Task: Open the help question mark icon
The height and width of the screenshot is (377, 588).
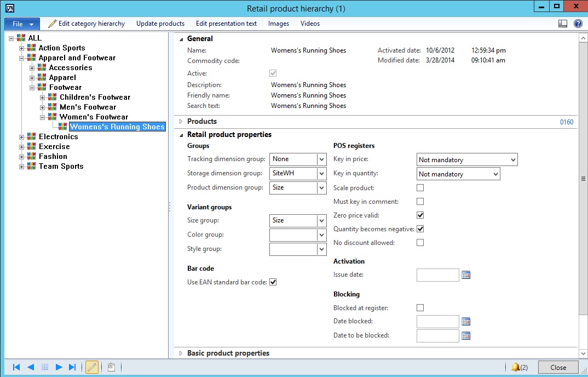Action: pyautogui.click(x=578, y=24)
